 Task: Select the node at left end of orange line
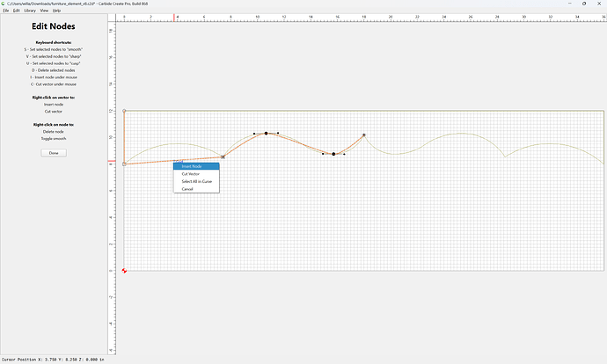tap(124, 164)
